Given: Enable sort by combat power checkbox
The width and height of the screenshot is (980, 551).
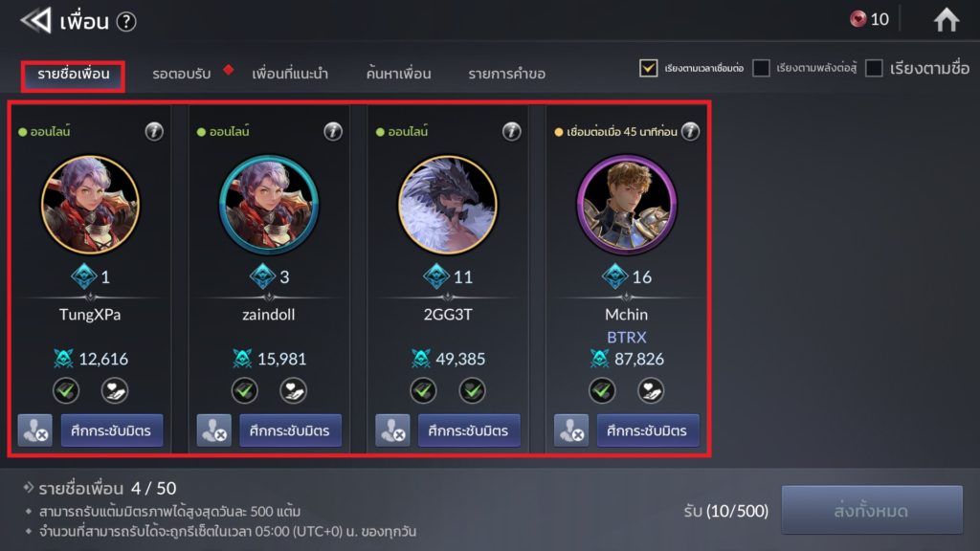Looking at the screenshot, I should tap(761, 68).
